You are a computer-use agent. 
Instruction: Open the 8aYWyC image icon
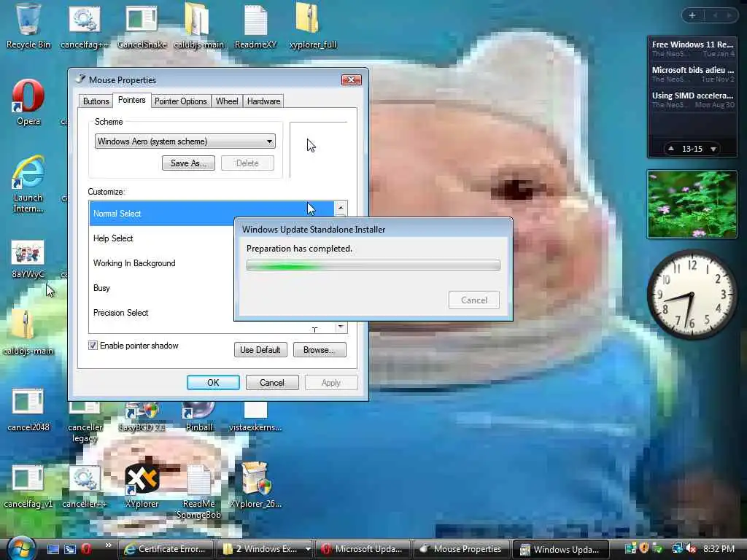point(28,260)
